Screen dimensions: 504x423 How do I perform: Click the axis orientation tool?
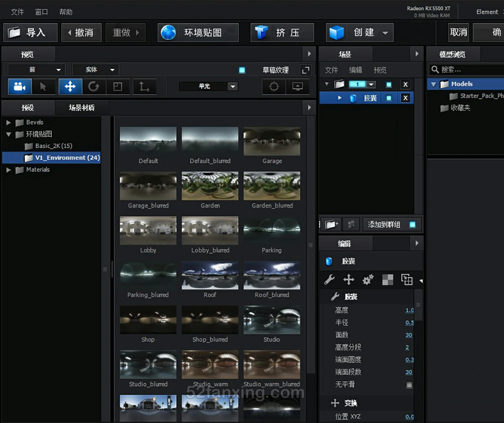(x=144, y=87)
